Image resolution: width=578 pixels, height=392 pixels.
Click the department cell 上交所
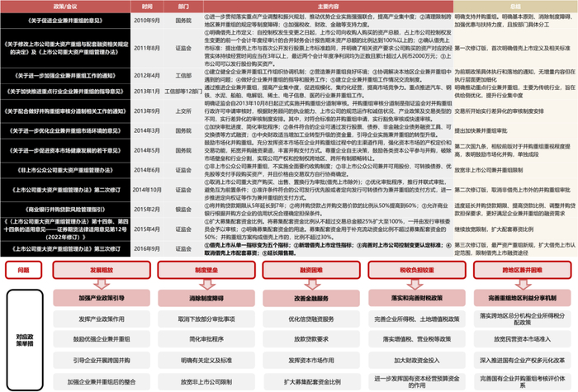click(183, 111)
